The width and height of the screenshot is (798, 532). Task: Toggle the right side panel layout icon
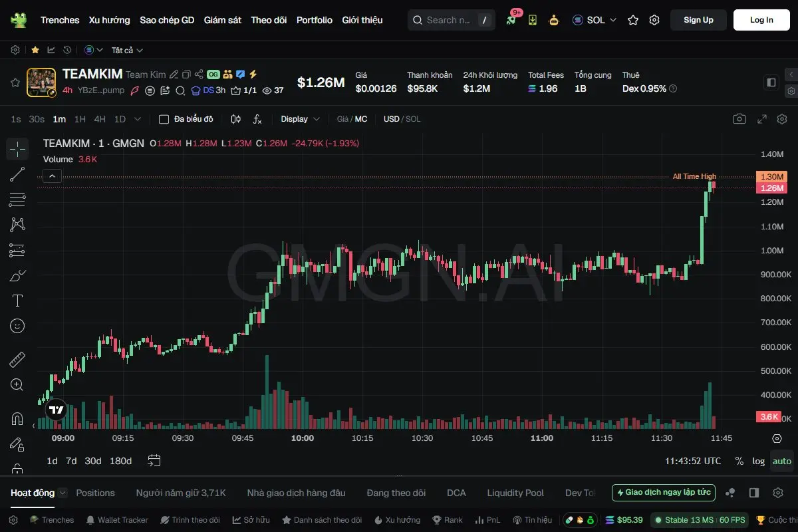(x=771, y=82)
